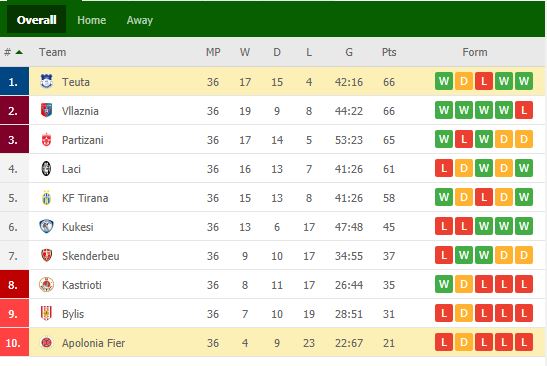Click the Apolonia Fier club crest icon

(x=46, y=342)
